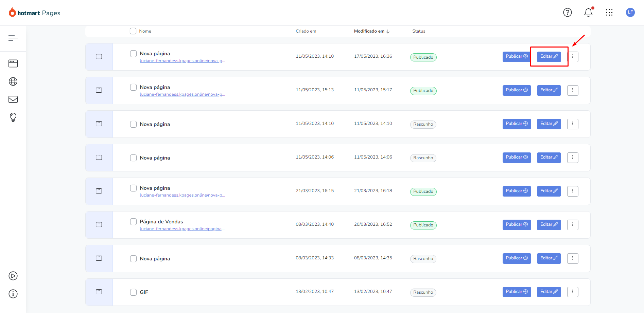Viewport: 644px width, 313px height.
Task: Click the GIF page name
Action: [x=144, y=292]
